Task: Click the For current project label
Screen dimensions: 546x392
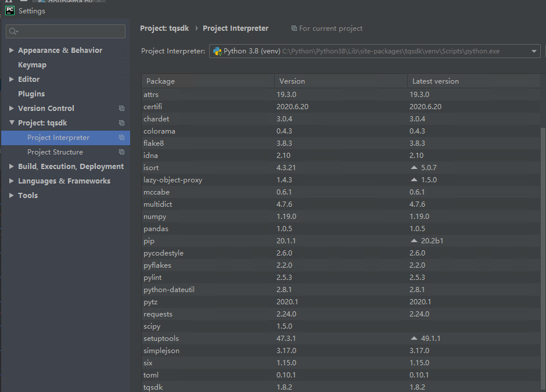Action: [x=331, y=28]
